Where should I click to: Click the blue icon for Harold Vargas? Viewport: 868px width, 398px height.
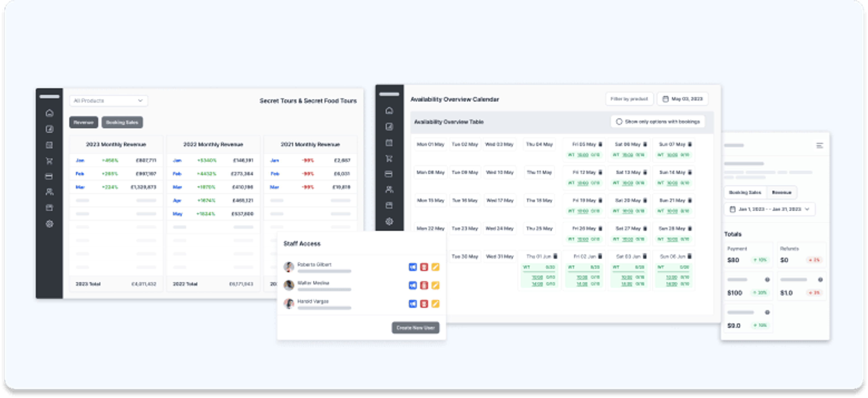pyautogui.click(x=413, y=304)
